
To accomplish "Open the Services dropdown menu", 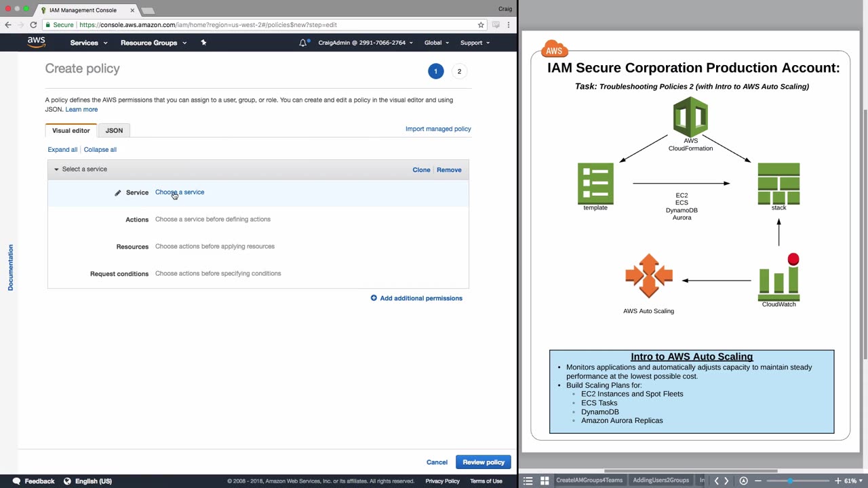I will click(x=89, y=43).
